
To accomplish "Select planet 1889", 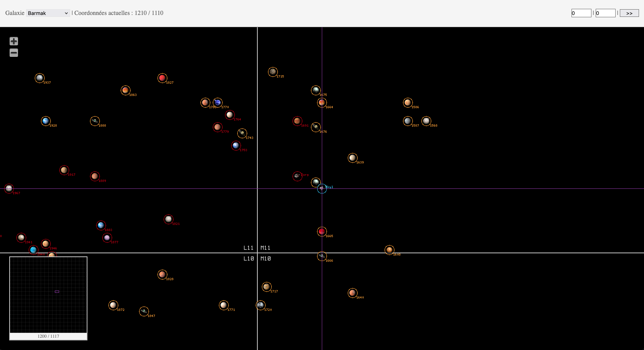I will [95, 176].
